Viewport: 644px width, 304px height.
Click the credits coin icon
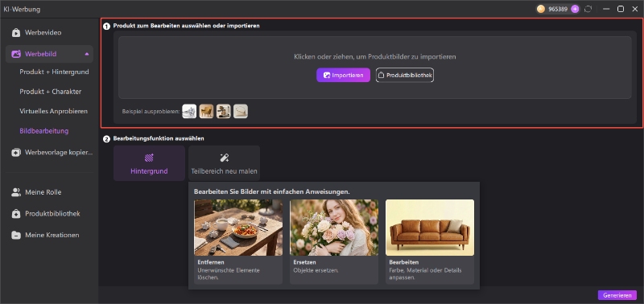[541, 9]
